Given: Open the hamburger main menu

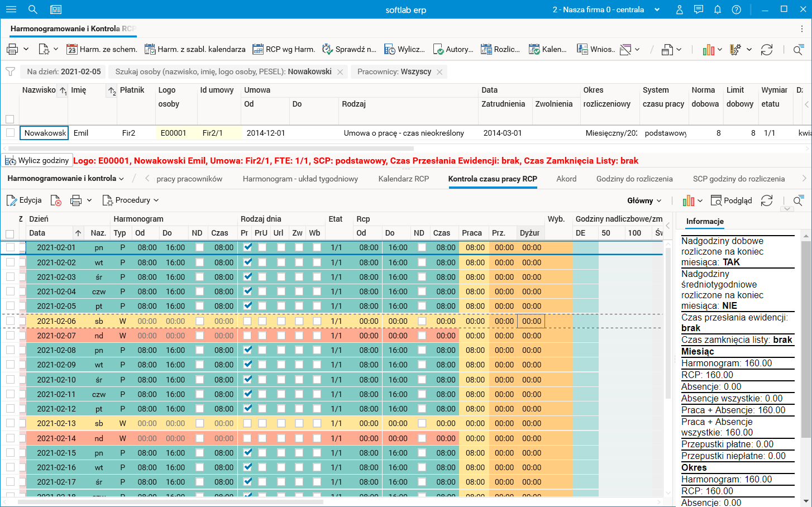Looking at the screenshot, I should [x=11, y=9].
